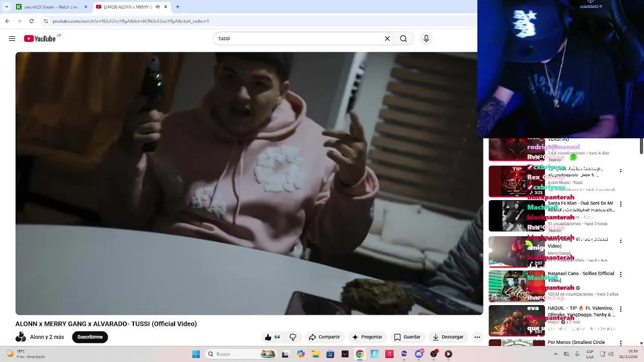
Task: Open the Alonn channel avatar
Action: pyautogui.click(x=21, y=337)
